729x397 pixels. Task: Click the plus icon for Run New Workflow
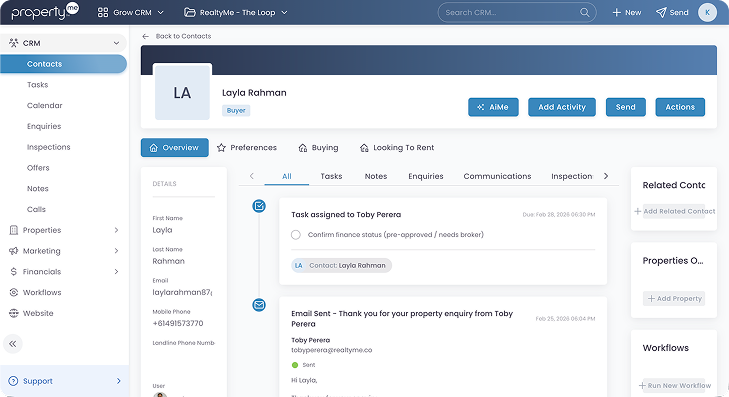642,385
